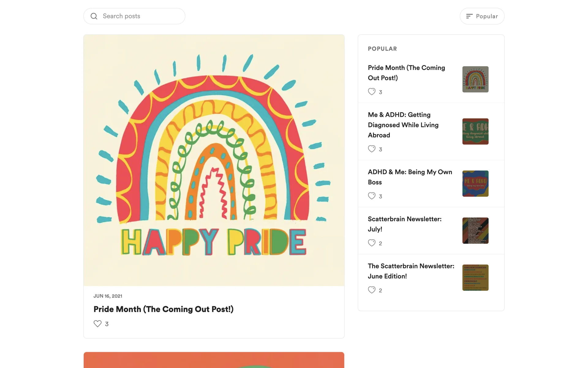Click the Pride Month sidebar thumbnail
588x368 pixels.
click(475, 79)
